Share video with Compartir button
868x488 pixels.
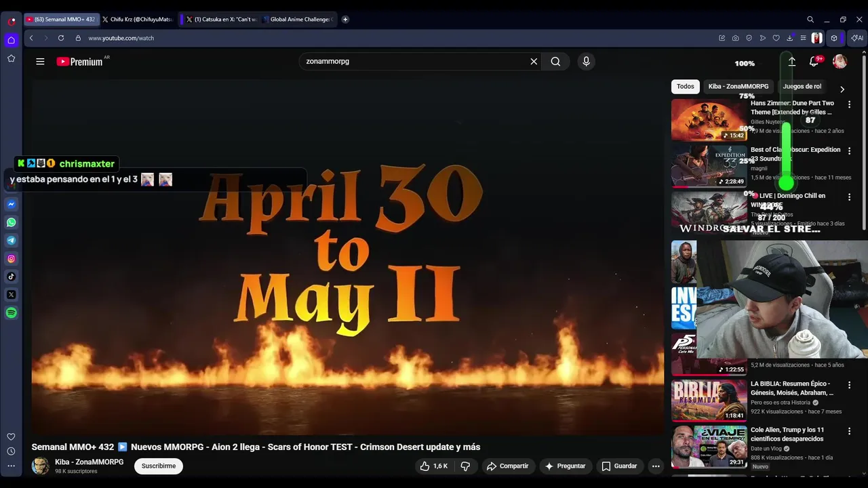[x=508, y=466]
